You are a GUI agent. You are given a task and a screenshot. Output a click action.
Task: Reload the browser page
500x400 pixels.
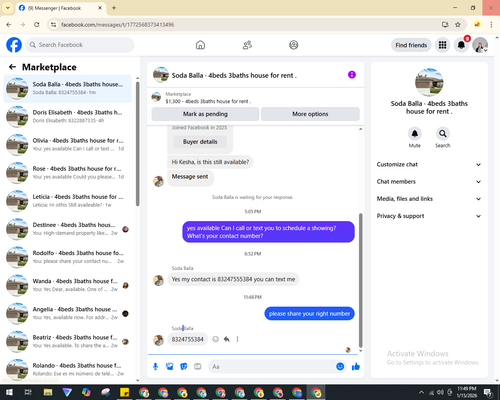[x=37, y=25]
